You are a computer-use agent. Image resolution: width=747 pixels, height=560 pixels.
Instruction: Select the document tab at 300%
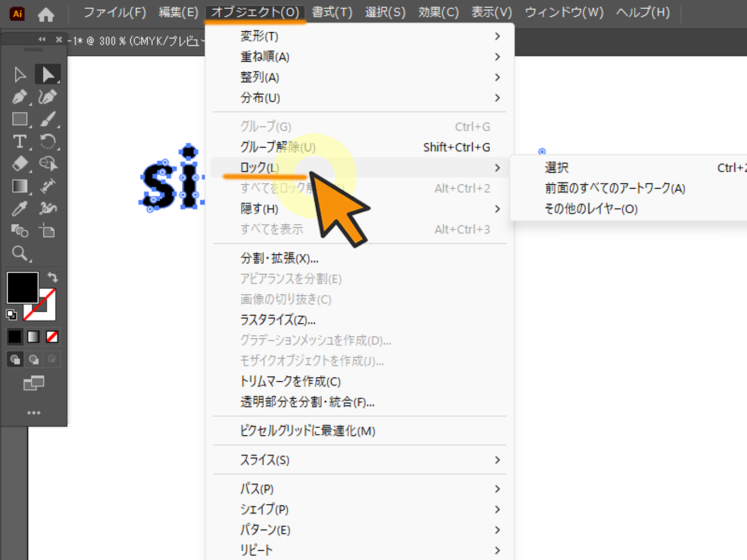click(136, 41)
